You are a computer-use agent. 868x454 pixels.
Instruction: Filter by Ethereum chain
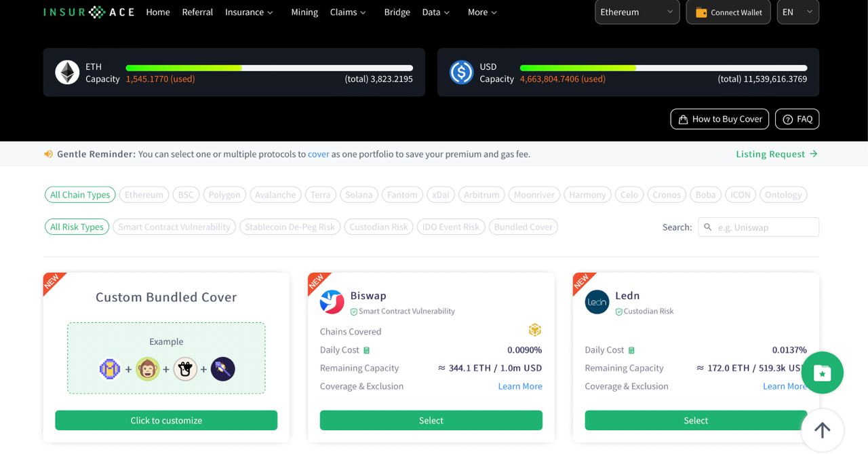(144, 195)
